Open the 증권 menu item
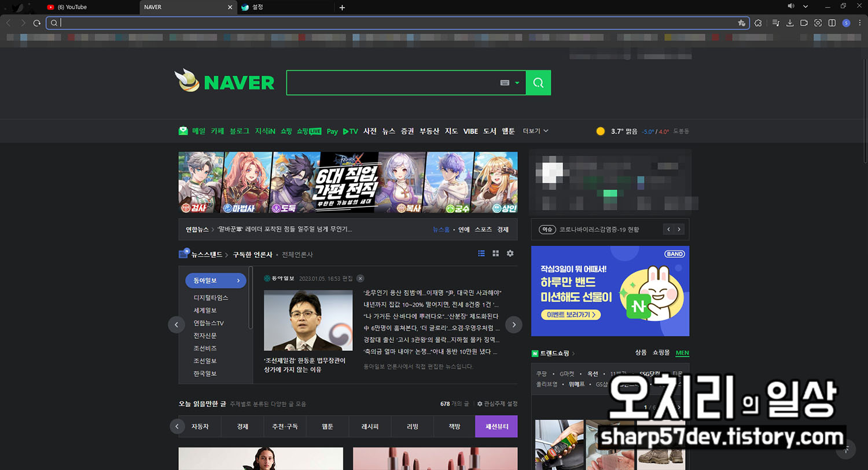 pos(407,131)
